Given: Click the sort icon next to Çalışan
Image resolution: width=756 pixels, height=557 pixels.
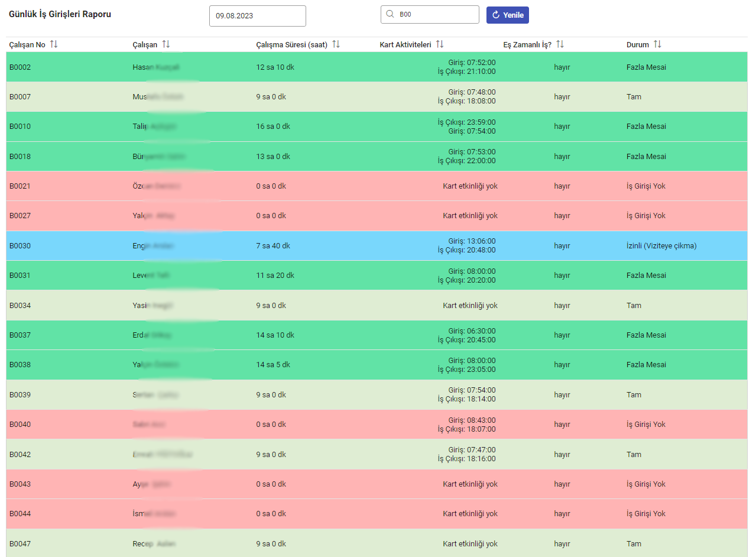Looking at the screenshot, I should tap(166, 44).
